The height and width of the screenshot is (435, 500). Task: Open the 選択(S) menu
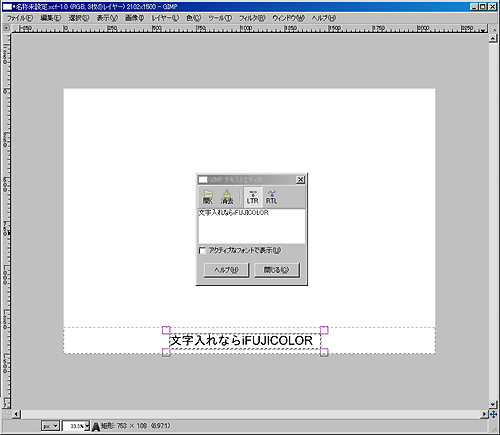coord(79,18)
